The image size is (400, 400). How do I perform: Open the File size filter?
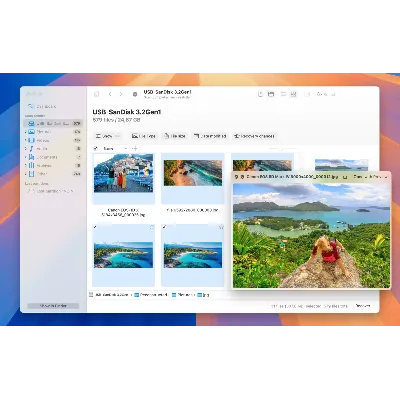click(x=175, y=136)
